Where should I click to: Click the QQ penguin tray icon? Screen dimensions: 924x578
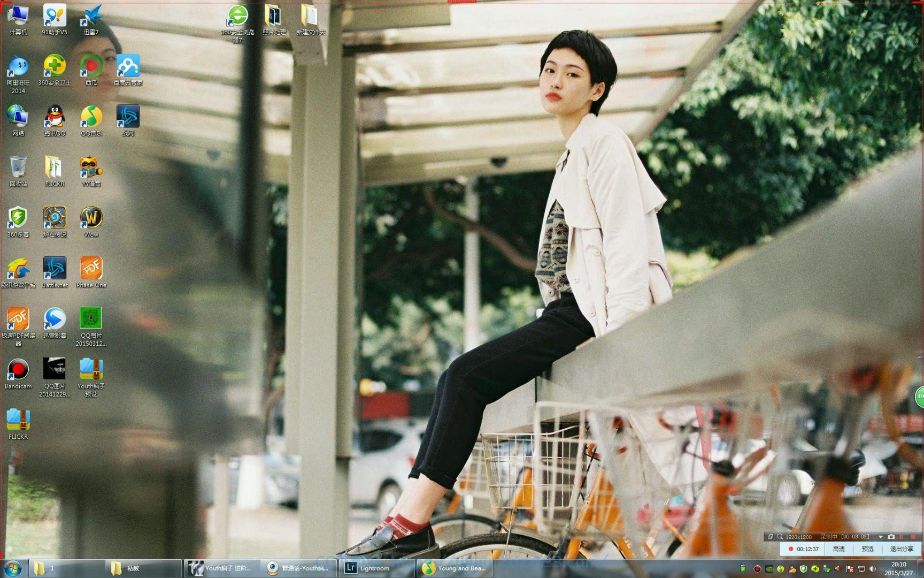tap(792, 569)
